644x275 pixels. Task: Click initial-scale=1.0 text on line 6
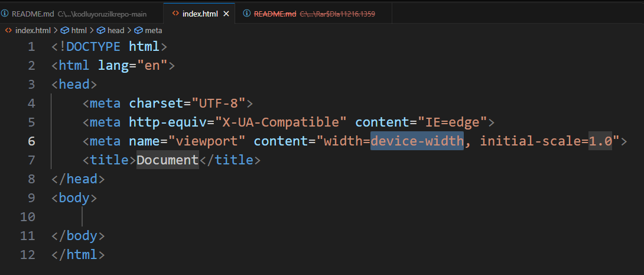(x=546, y=141)
